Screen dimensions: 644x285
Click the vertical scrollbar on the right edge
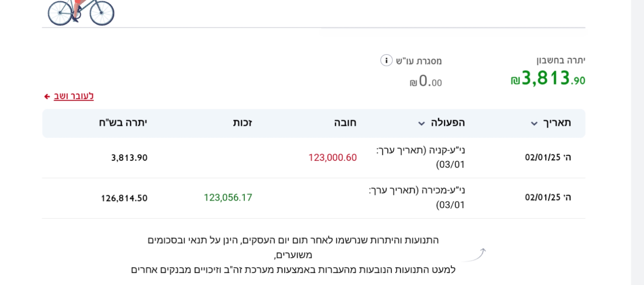(x=637, y=142)
